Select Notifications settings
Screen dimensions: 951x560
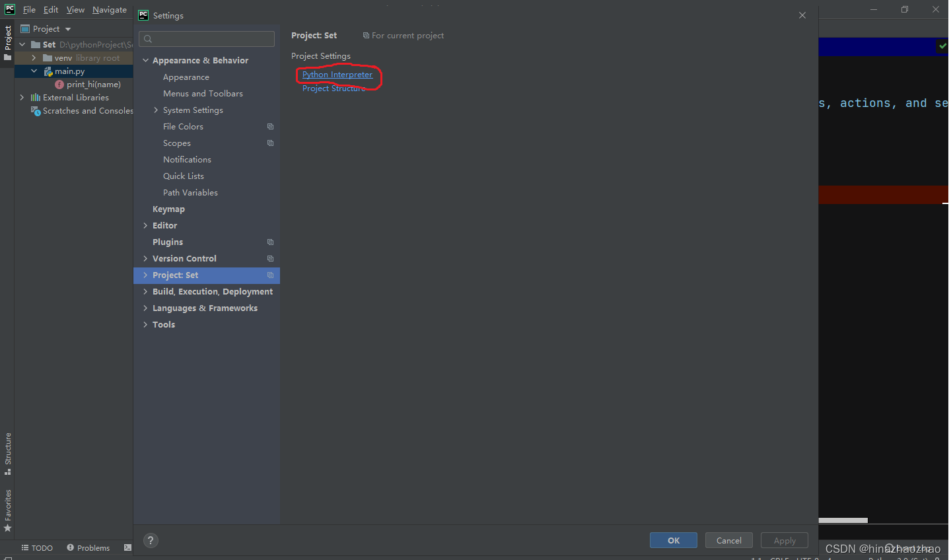(x=187, y=160)
